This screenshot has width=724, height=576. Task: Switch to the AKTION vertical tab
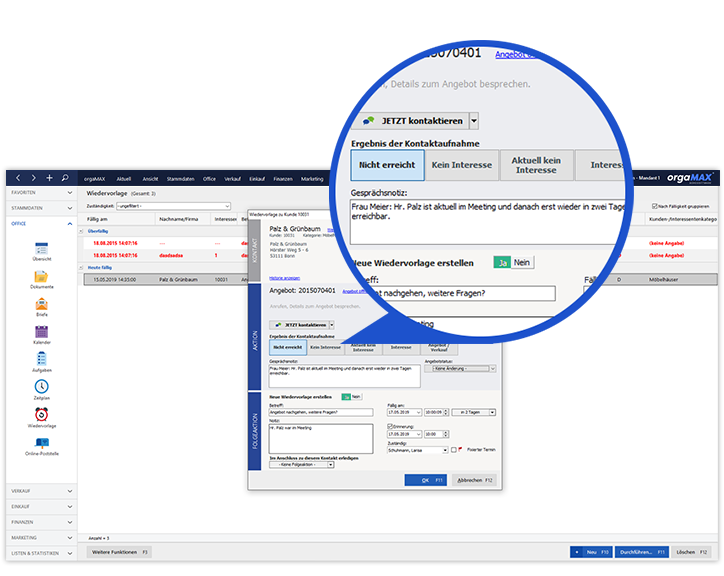click(254, 337)
